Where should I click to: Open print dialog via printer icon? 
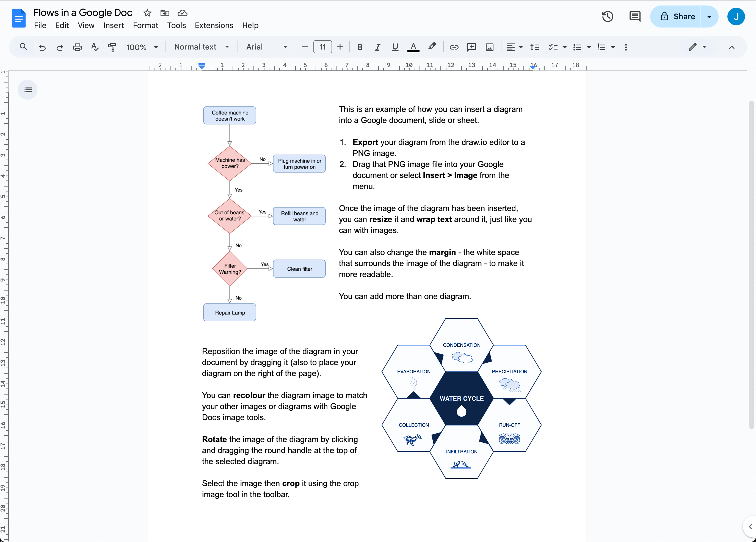click(x=77, y=47)
